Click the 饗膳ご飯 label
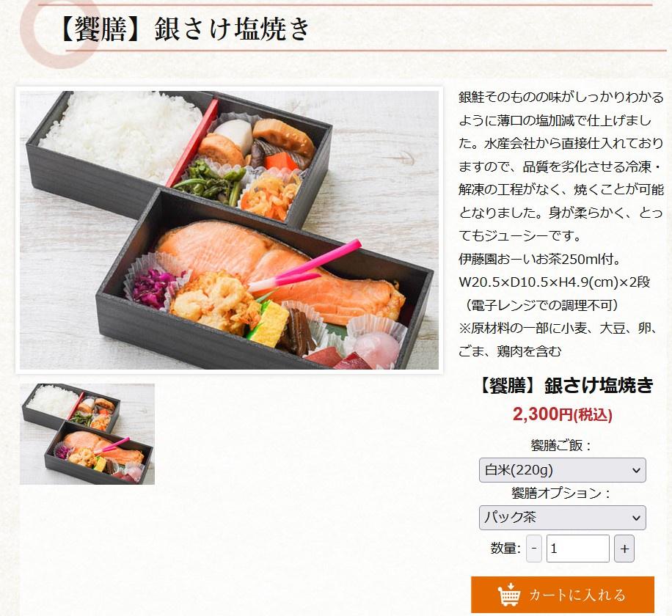Image resolution: width=672 pixels, height=616 pixels. tap(561, 446)
